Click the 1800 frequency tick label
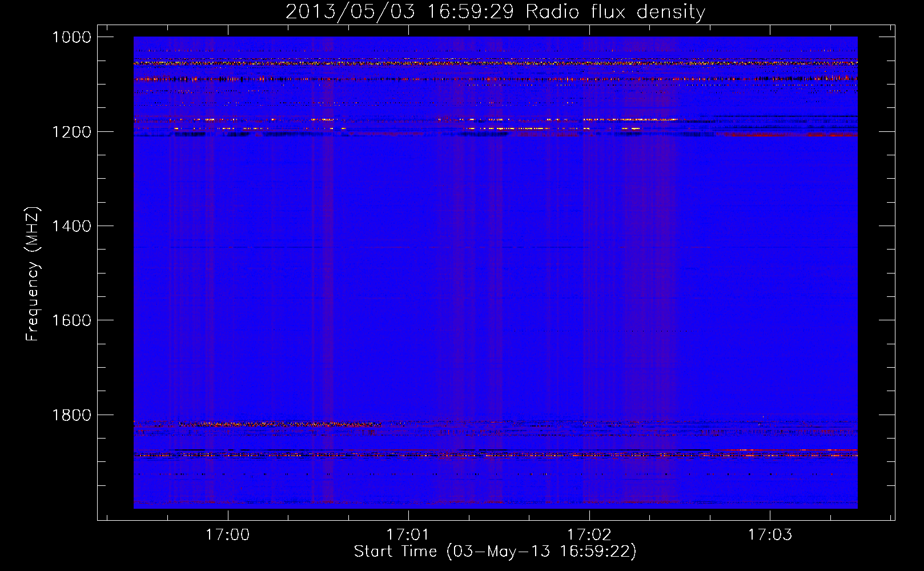Screen dimensions: 924x571 tap(71, 415)
